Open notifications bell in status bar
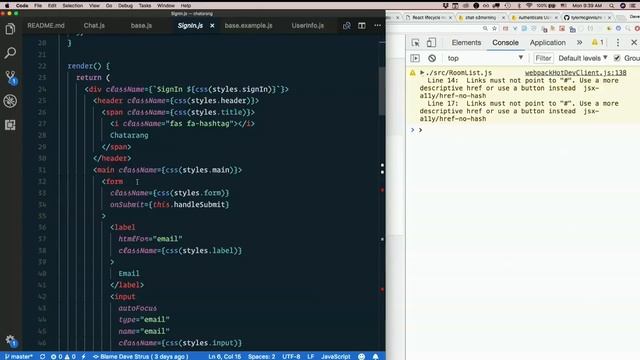Screen dimensions: 640x360 [376, 356]
